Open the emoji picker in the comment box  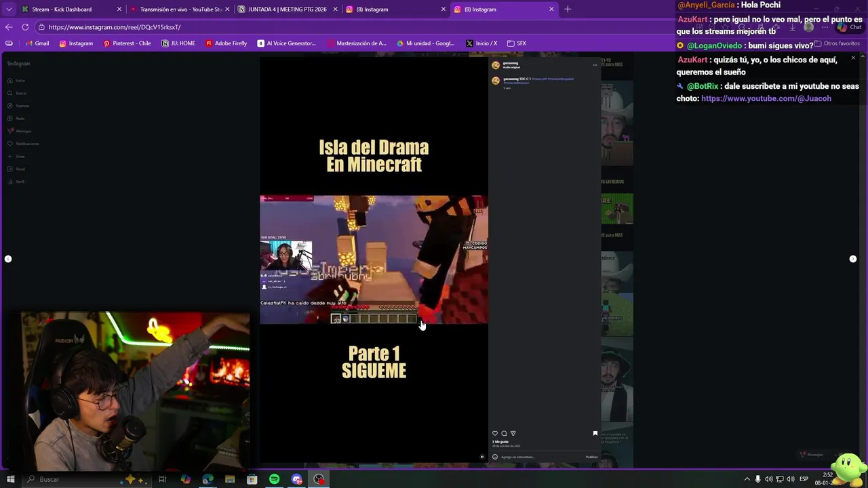[x=495, y=457]
